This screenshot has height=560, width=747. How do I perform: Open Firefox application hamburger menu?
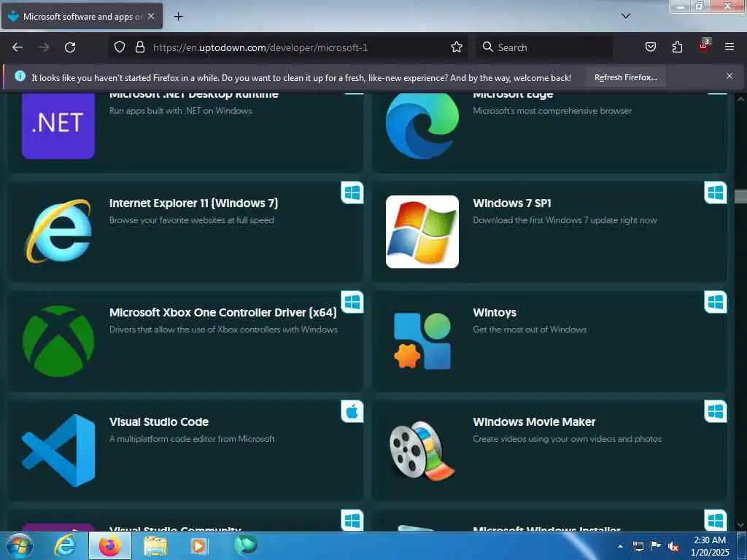pos(729,47)
